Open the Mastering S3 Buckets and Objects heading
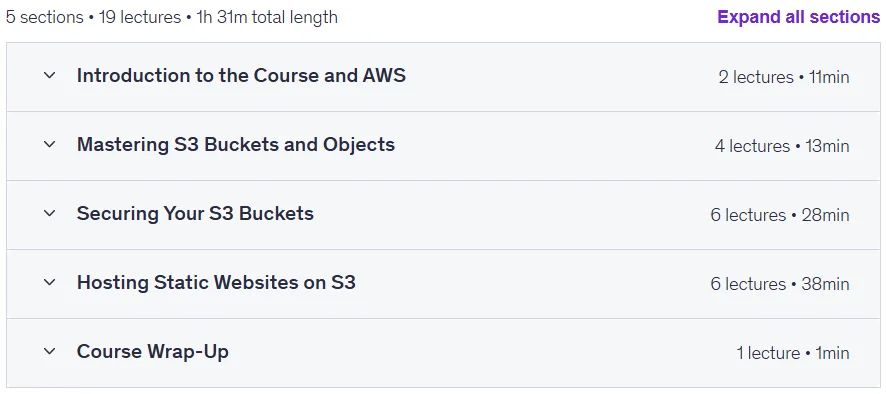The height and width of the screenshot is (394, 886). 236,144
